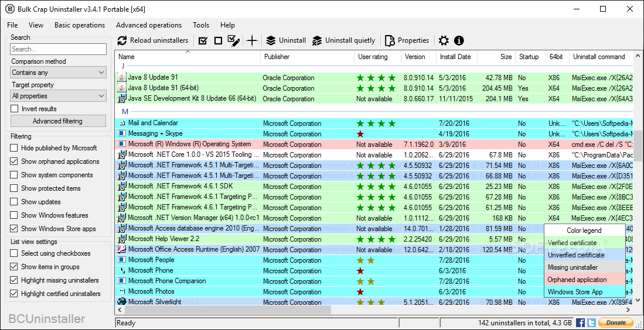The image size is (644, 330).
Task: Open the Tools menu
Action: [x=201, y=25]
